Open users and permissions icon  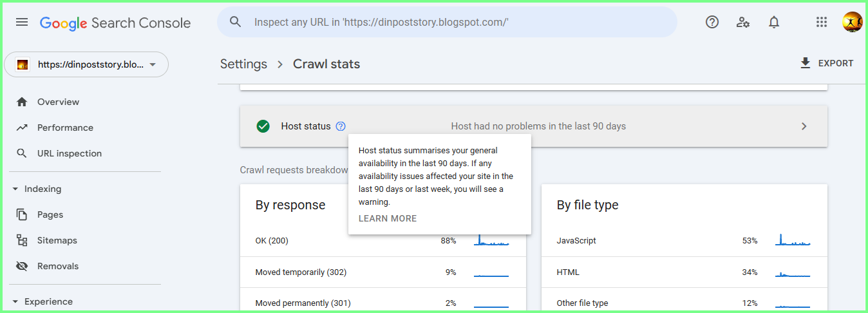coord(743,22)
